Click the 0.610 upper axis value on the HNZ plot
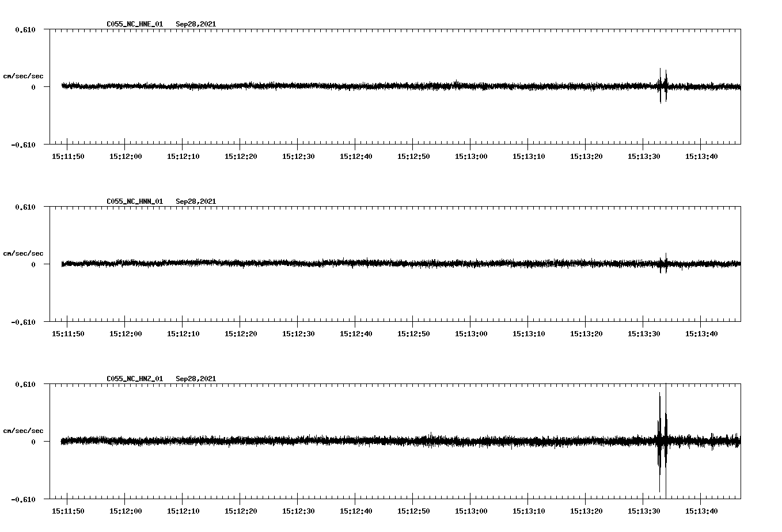The width and height of the screenshot is (782, 532). 25,384
